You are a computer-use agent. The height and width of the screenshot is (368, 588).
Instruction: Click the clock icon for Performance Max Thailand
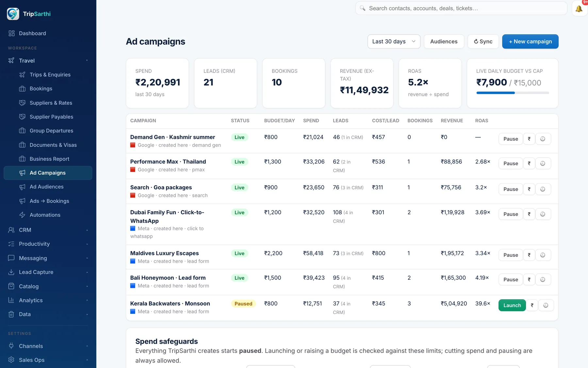543,163
